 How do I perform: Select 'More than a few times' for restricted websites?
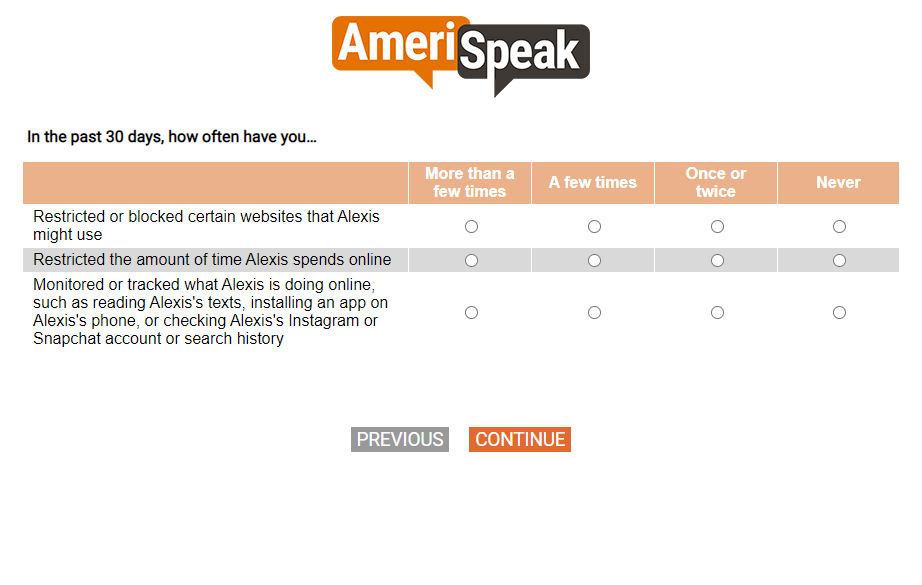click(x=471, y=227)
